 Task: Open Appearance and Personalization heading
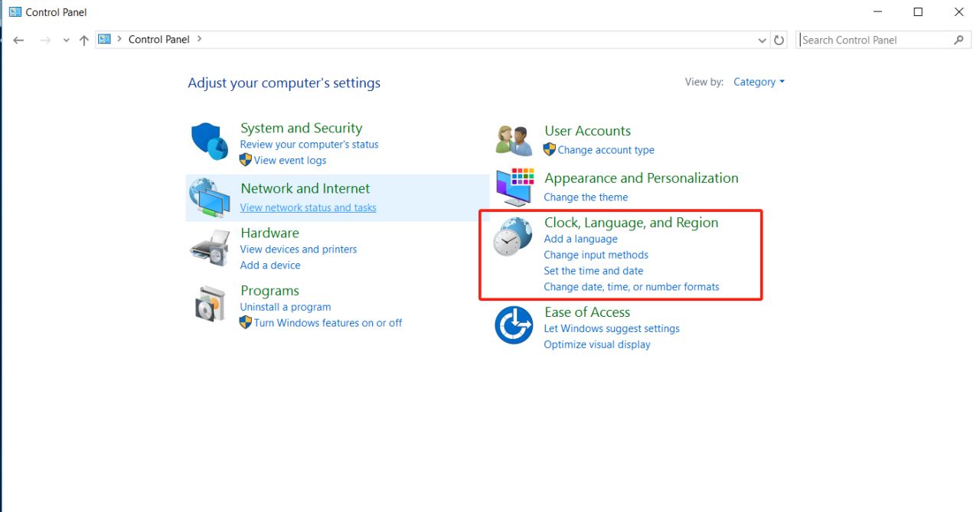[x=642, y=178]
